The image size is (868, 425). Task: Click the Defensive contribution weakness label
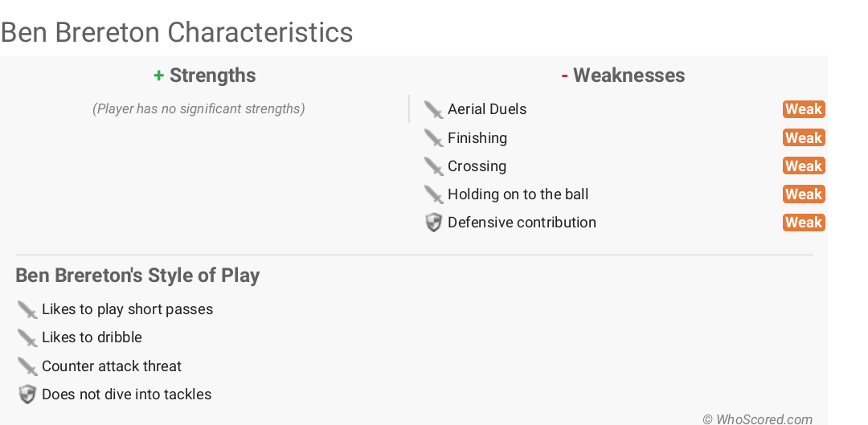522,223
